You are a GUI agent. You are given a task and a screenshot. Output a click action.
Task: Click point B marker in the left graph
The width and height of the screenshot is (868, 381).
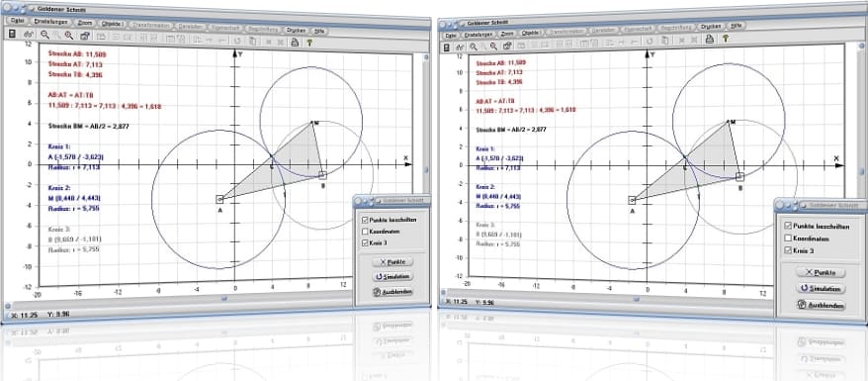pyautogui.click(x=322, y=175)
